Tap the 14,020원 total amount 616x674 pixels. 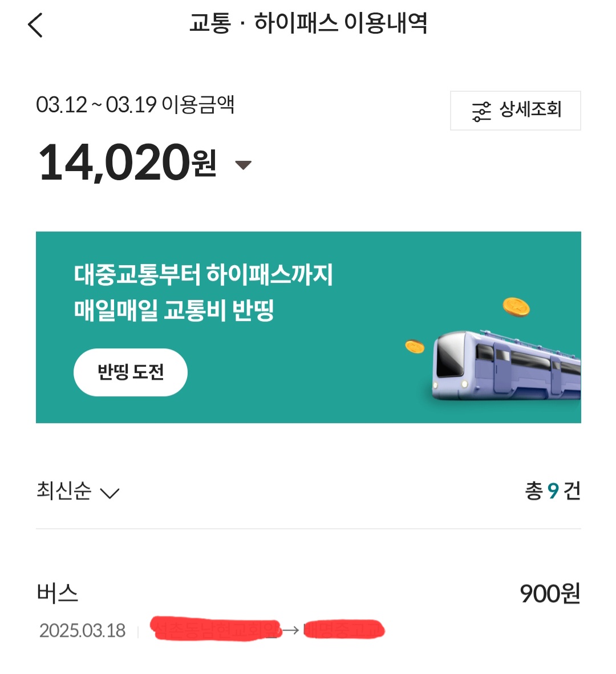pyautogui.click(x=127, y=163)
